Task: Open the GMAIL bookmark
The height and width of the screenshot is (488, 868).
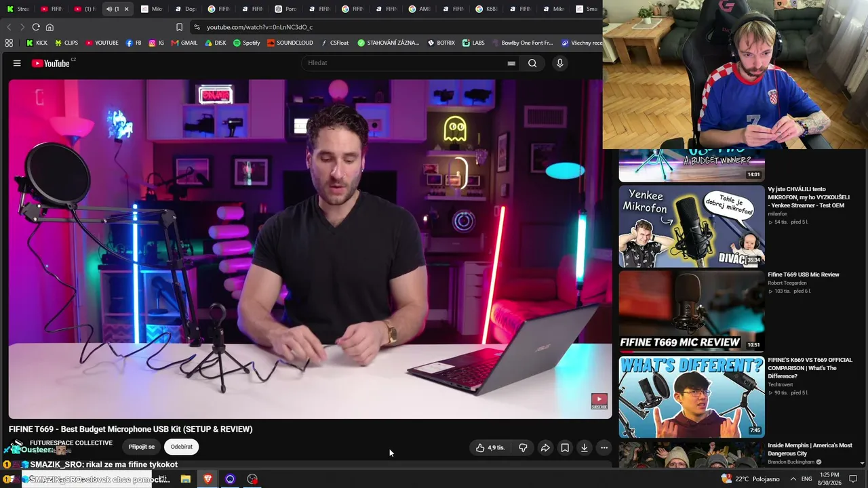Action: point(184,43)
